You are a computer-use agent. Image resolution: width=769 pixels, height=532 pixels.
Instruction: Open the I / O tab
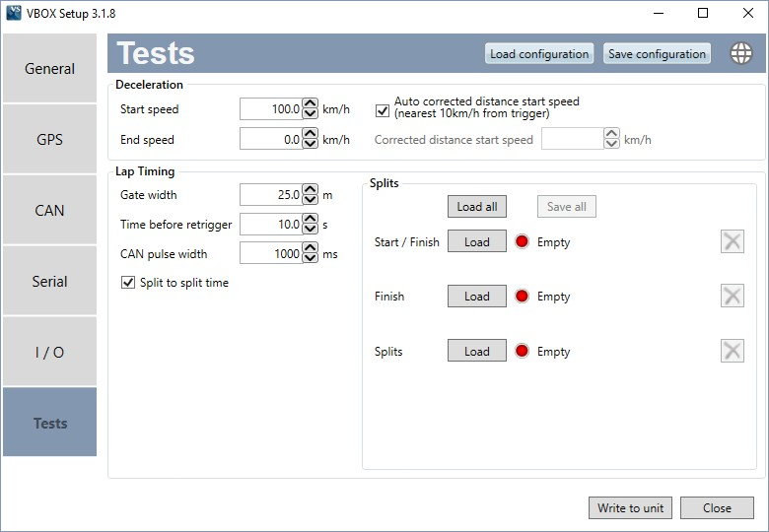(49, 352)
